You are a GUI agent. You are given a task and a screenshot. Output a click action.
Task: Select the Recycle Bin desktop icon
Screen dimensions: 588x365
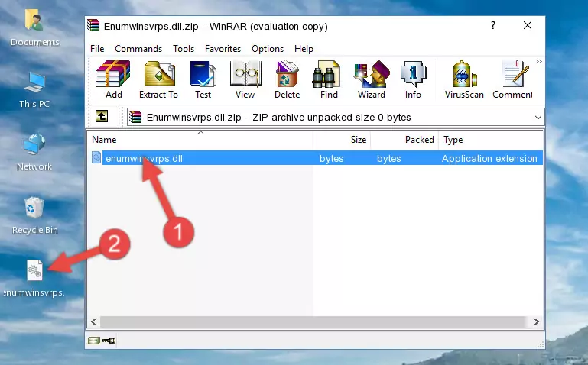pos(34,215)
